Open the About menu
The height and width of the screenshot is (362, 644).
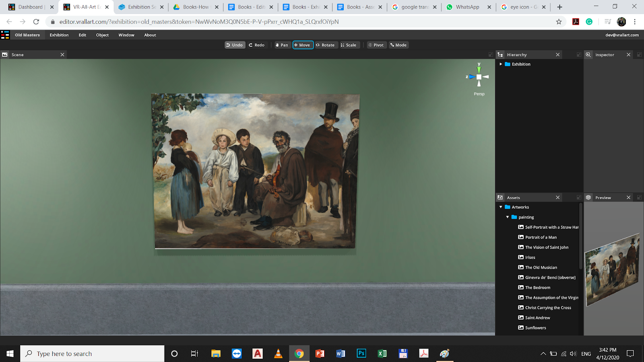[x=150, y=35]
